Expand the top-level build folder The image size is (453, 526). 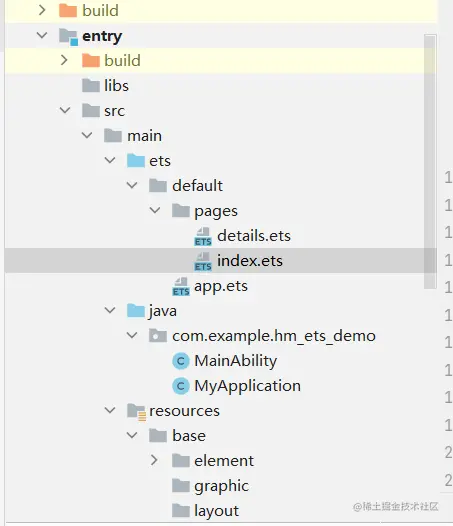42,10
